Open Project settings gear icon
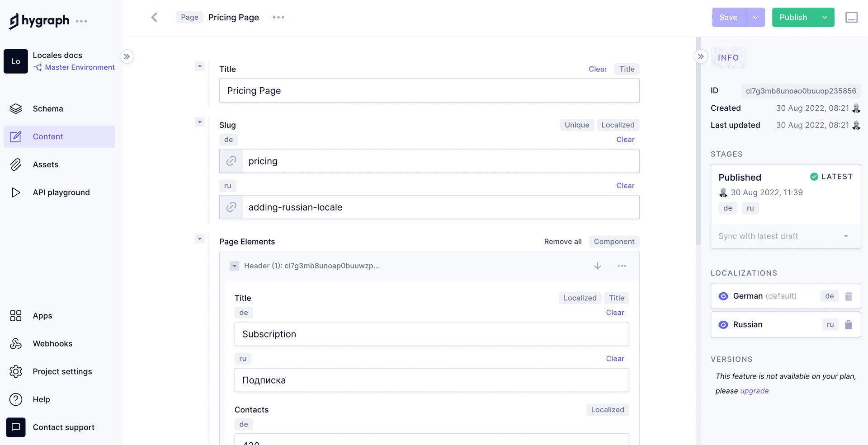868x445 pixels. (16, 371)
